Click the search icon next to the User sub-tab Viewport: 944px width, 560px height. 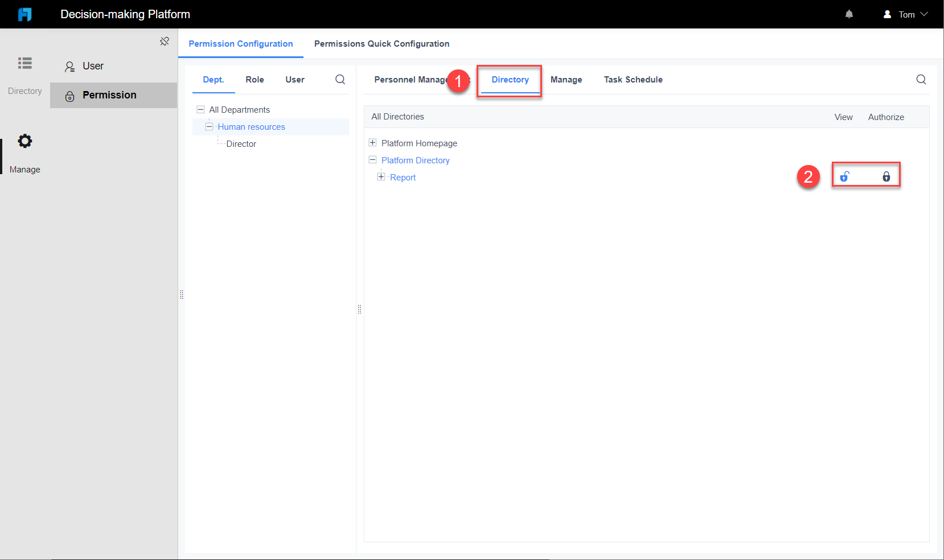340,79
